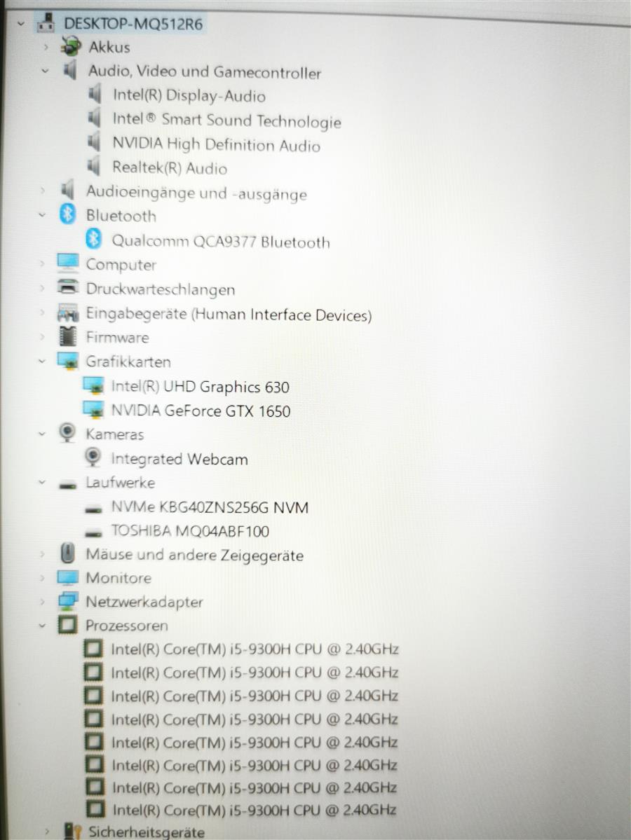631x840 pixels.
Task: Click the Druckwarteschlangen printer icon
Action: [x=67, y=288]
